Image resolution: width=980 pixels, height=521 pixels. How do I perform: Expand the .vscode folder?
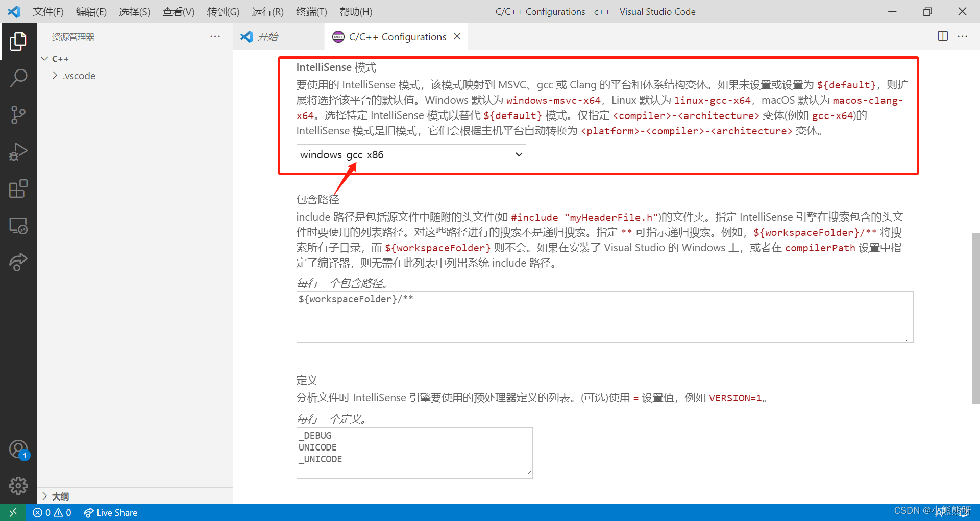[135, 76]
